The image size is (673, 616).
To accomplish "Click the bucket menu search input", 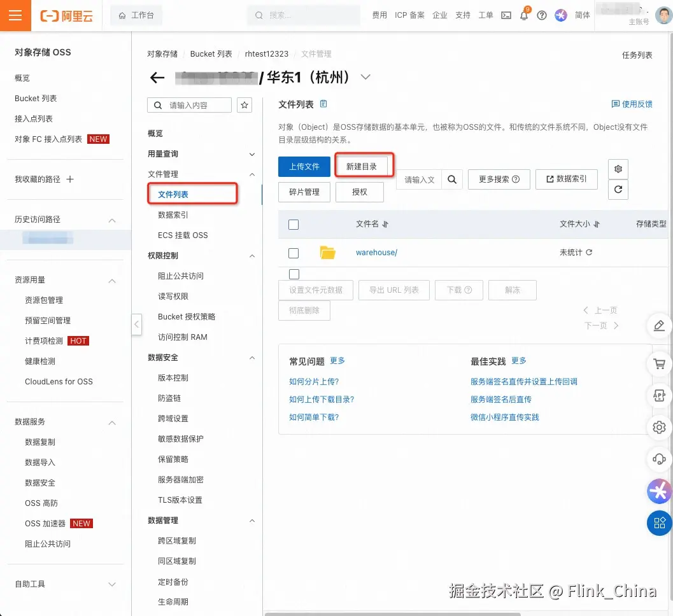I will [189, 105].
